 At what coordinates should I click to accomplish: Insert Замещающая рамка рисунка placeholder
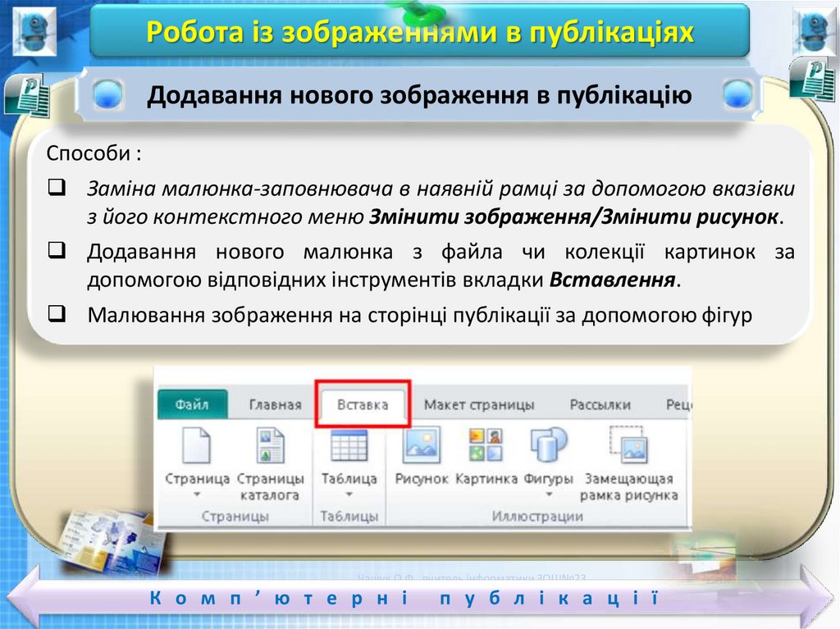tap(629, 447)
